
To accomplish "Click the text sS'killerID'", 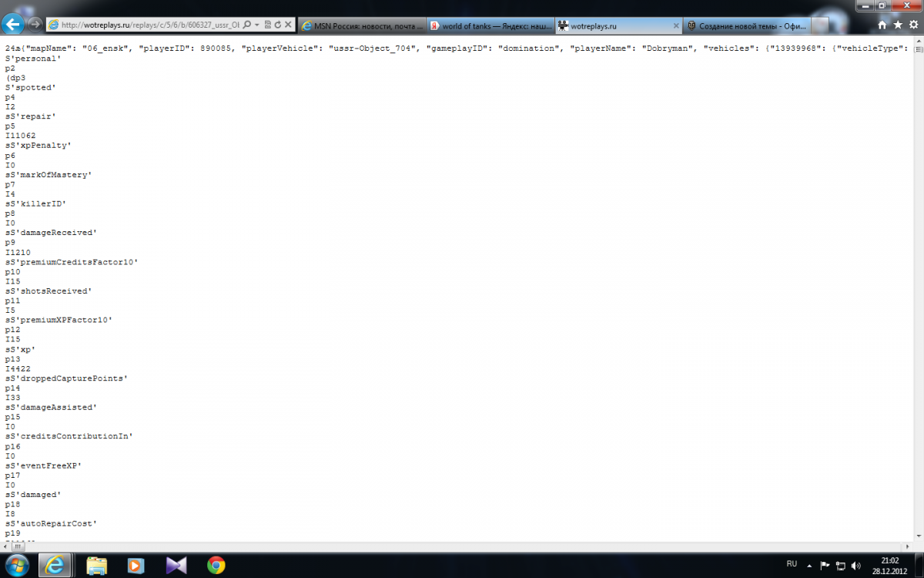I will pyautogui.click(x=36, y=203).
